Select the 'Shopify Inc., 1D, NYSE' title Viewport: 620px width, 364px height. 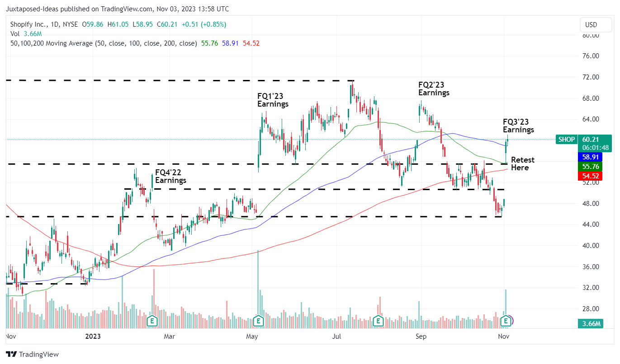pos(43,24)
